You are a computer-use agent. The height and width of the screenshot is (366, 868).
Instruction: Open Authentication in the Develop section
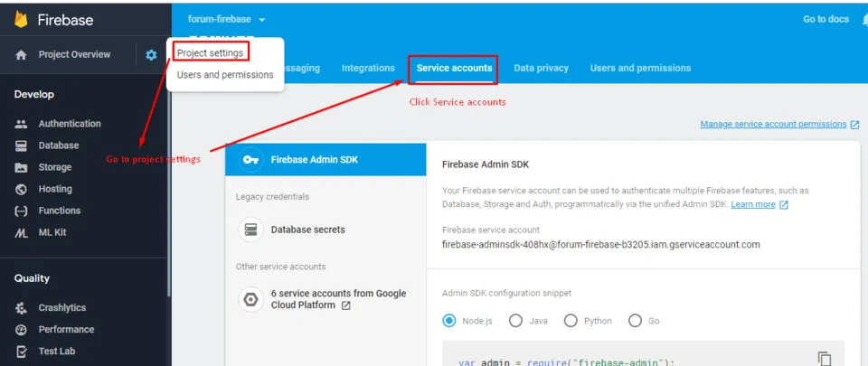point(70,124)
